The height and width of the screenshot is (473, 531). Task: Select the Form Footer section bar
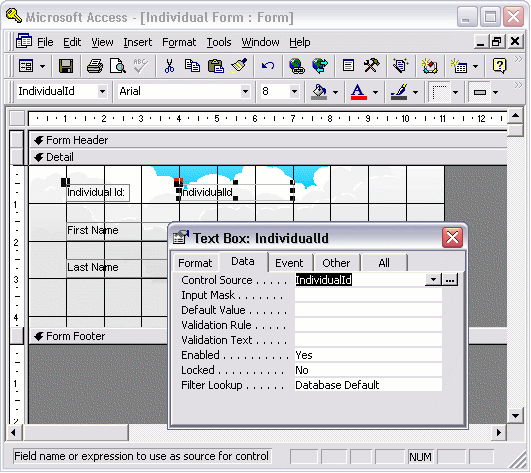click(x=99, y=336)
